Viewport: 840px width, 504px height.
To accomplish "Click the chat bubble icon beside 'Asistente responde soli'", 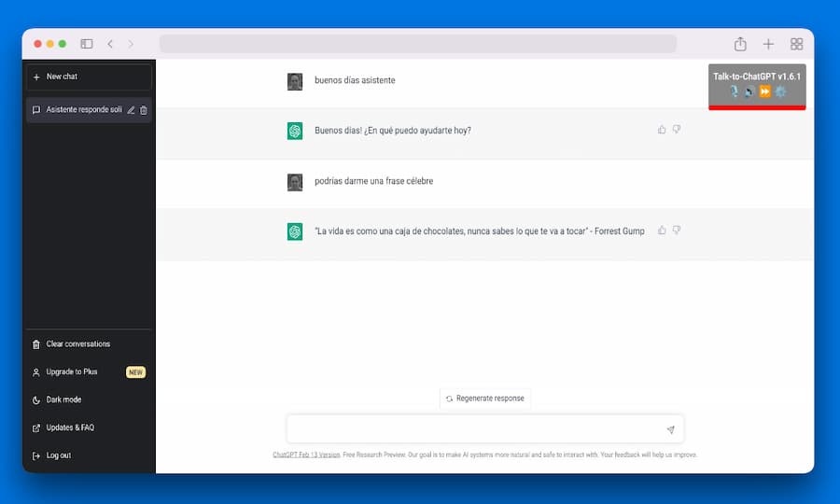I will [35, 110].
